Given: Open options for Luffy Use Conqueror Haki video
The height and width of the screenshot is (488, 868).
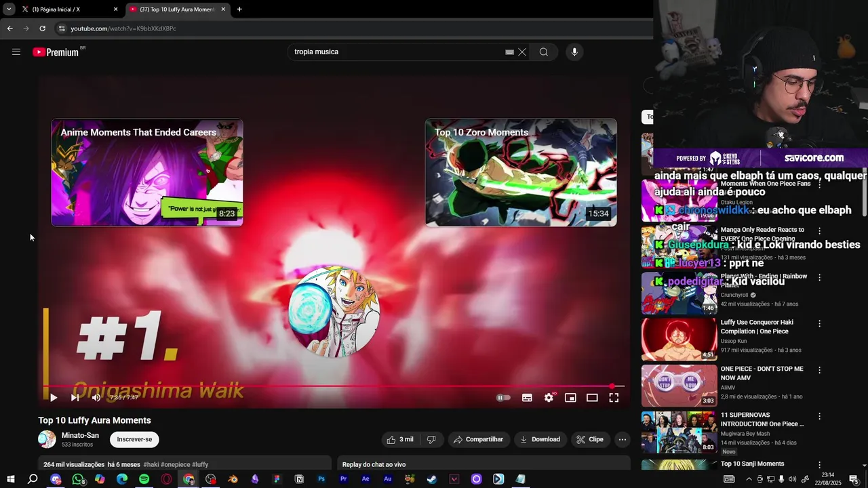Looking at the screenshot, I should coord(819,323).
